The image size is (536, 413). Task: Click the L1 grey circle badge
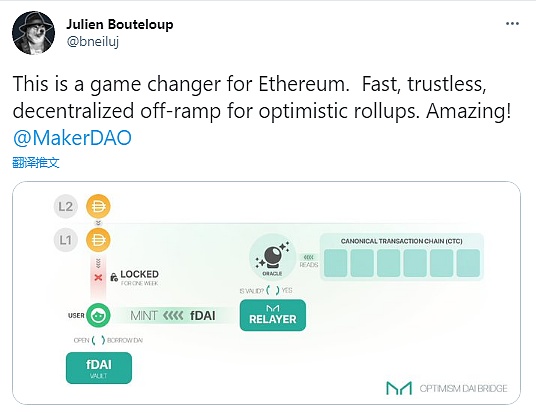click(66, 240)
